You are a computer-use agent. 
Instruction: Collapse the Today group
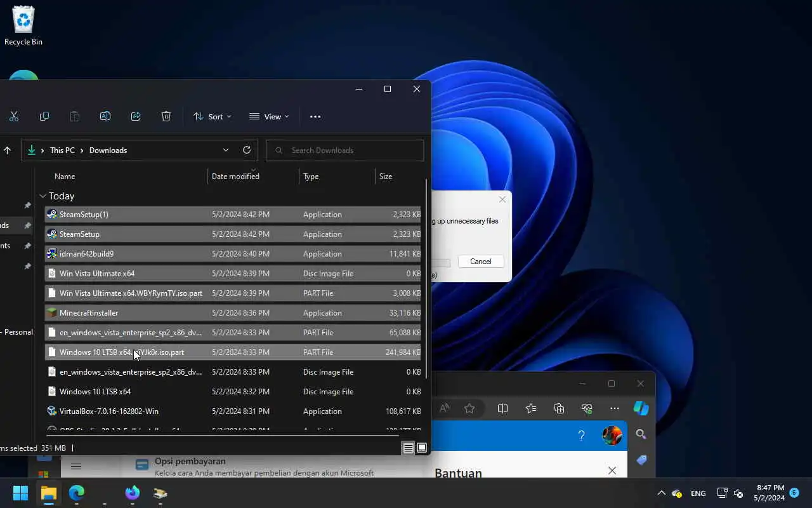(x=43, y=196)
